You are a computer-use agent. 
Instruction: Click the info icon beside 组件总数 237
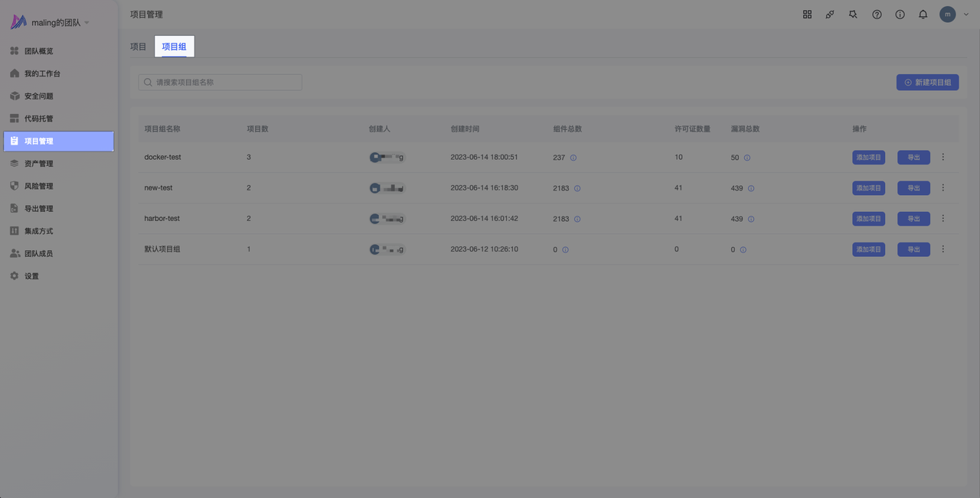pos(573,158)
